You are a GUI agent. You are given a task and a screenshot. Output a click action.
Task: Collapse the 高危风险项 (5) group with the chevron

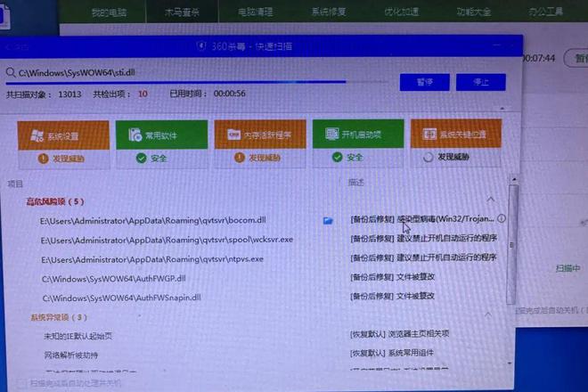(491, 200)
